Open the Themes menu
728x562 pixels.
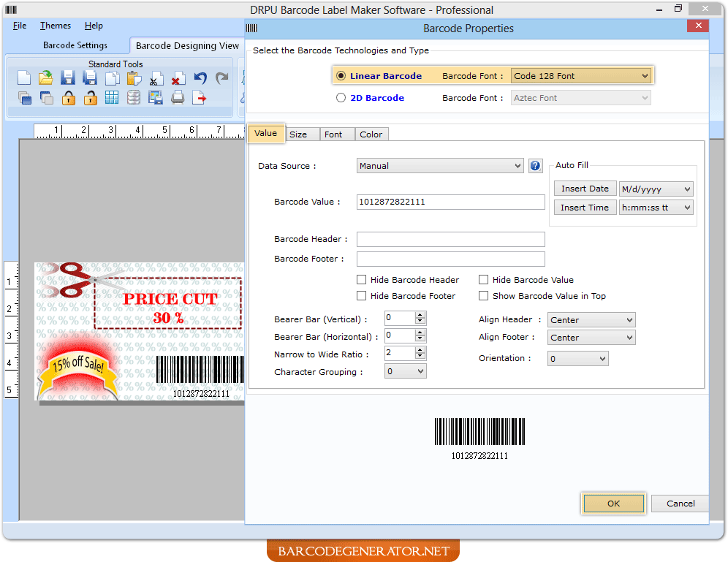[x=56, y=26]
